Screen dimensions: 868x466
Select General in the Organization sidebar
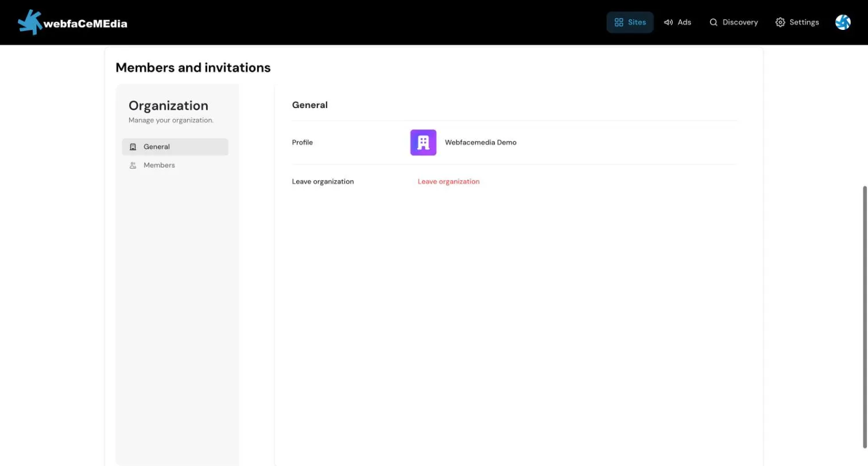[x=175, y=147]
